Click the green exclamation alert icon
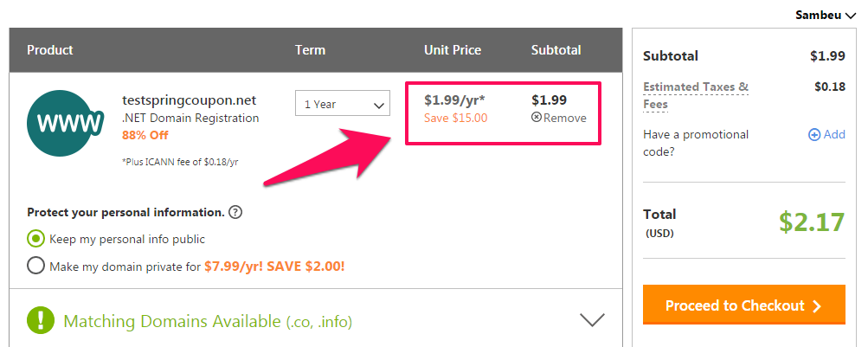The image size is (868, 347). tap(41, 320)
